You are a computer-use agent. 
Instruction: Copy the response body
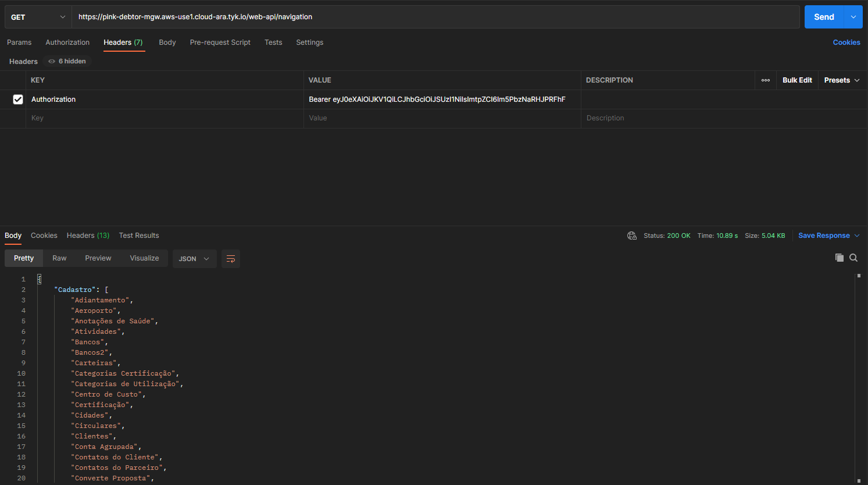click(x=839, y=257)
